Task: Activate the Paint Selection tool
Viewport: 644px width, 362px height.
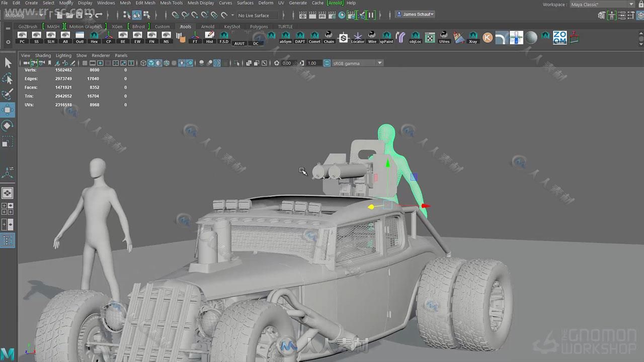Action: (8, 94)
